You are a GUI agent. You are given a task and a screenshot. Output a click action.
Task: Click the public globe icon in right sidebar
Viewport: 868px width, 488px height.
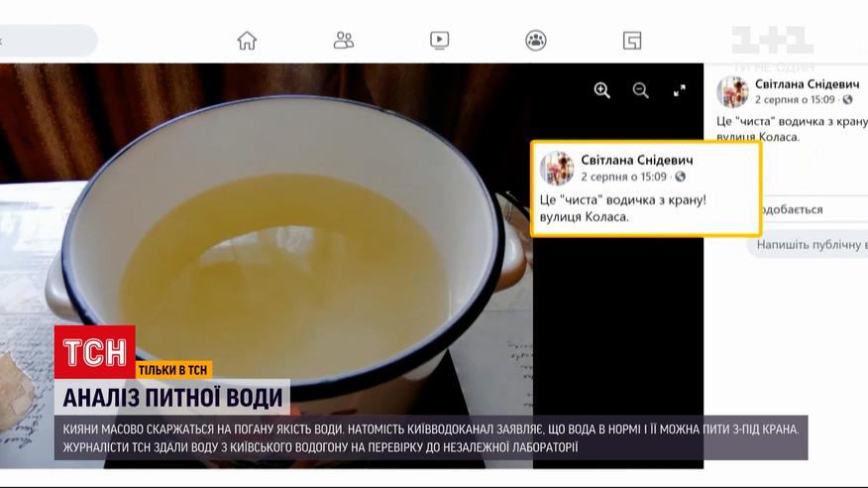(850, 100)
